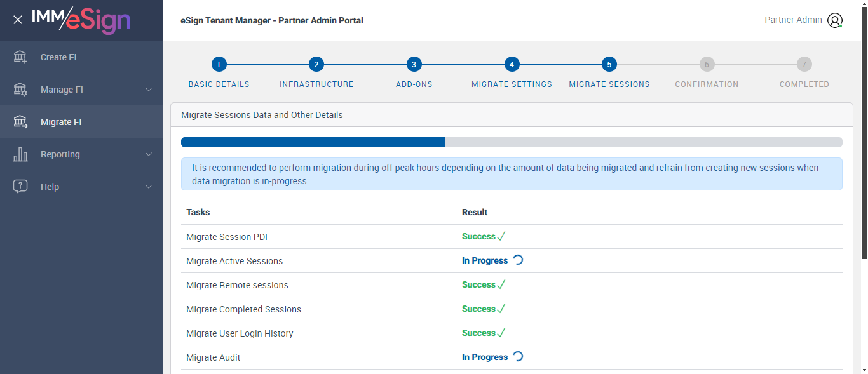Select the Create FI menu item

[x=58, y=57]
